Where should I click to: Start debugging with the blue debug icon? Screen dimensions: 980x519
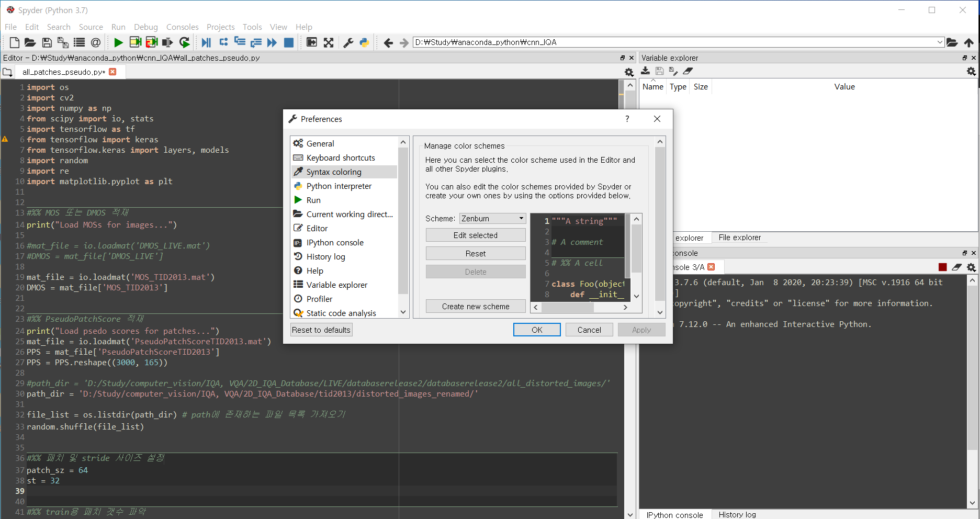[206, 42]
